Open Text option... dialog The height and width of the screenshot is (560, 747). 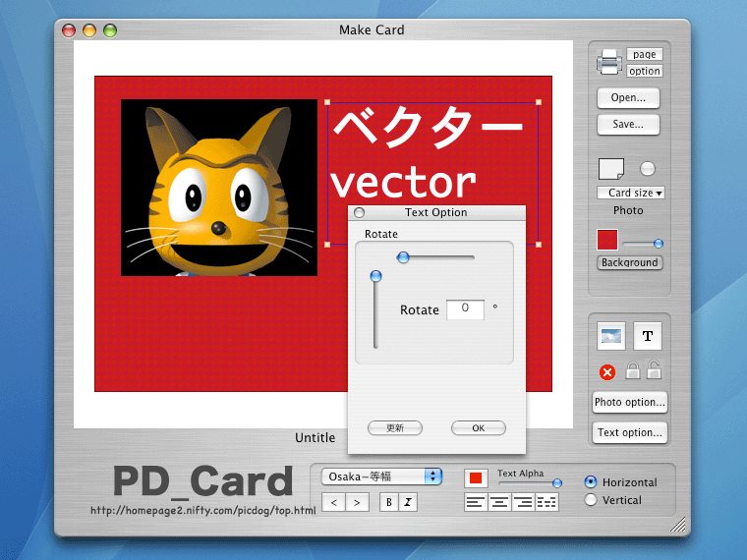point(629,433)
